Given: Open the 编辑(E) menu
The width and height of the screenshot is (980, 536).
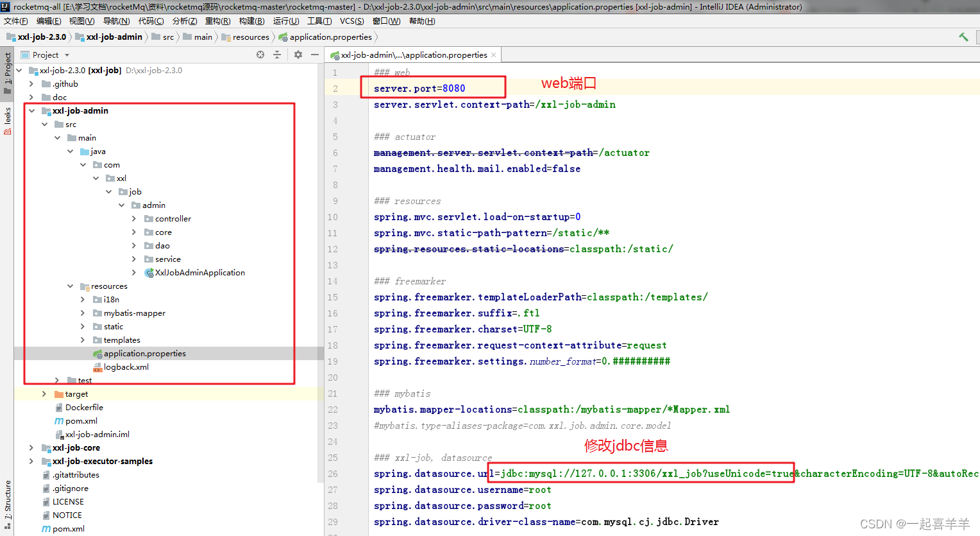Looking at the screenshot, I should [49, 21].
